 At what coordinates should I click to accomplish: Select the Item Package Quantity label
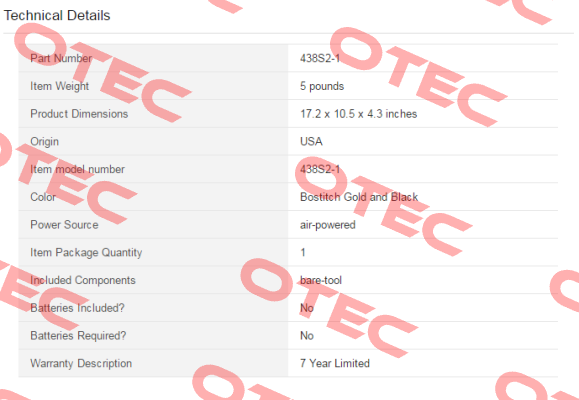point(86,252)
